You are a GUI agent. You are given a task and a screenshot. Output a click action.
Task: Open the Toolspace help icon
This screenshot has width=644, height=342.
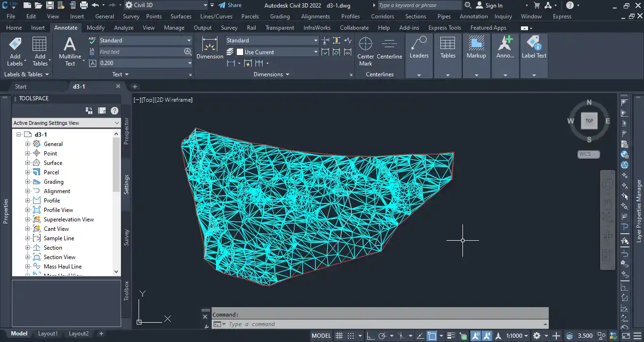click(x=114, y=111)
